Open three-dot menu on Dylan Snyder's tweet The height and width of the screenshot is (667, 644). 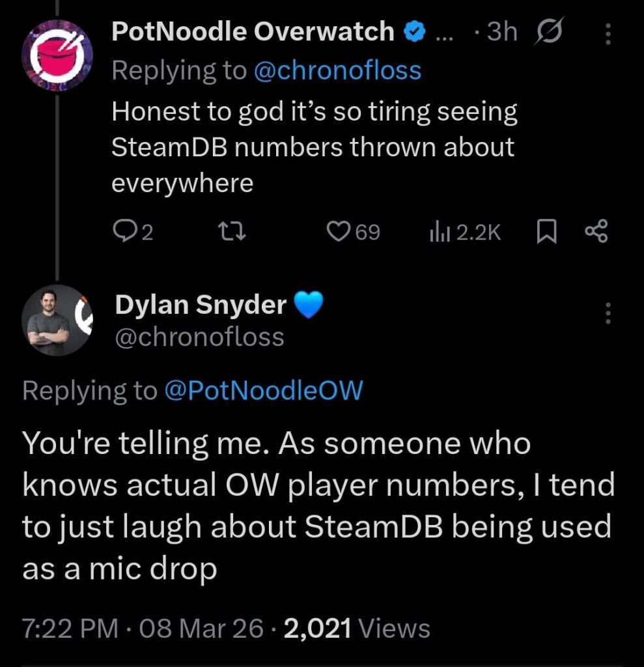(608, 313)
